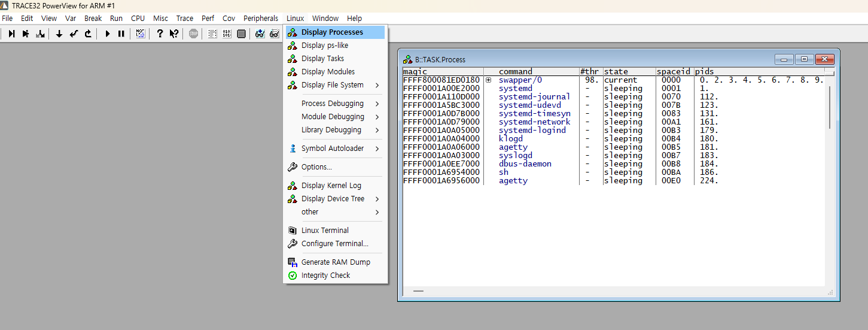Select Display Kernel Log menu entry

pos(331,186)
